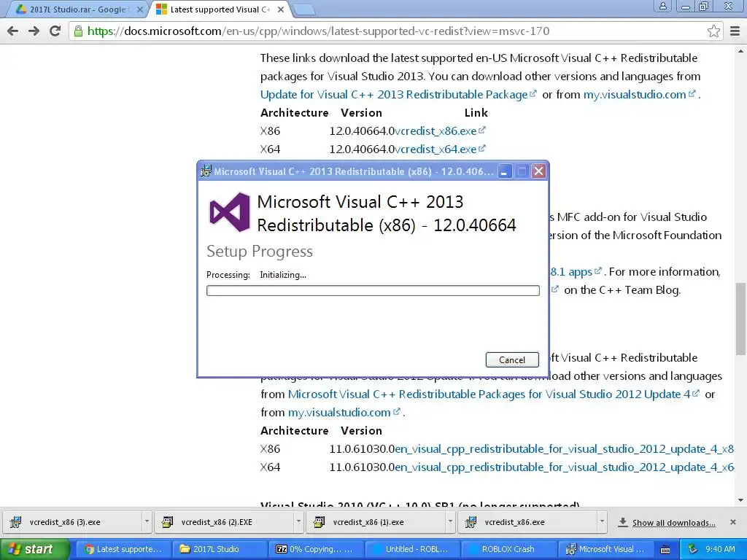Click the page vertical scrollbar thumb
The image size is (747, 560).
pos(740,319)
